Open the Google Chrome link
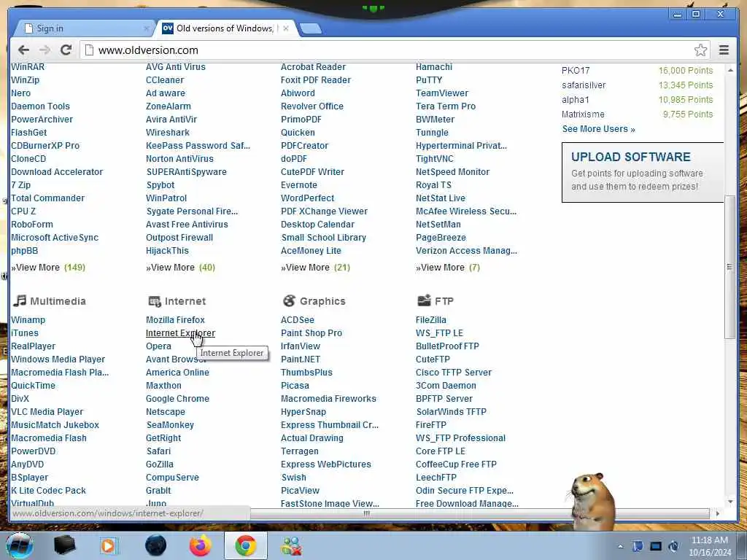Viewport: 747px width, 560px height. click(178, 399)
